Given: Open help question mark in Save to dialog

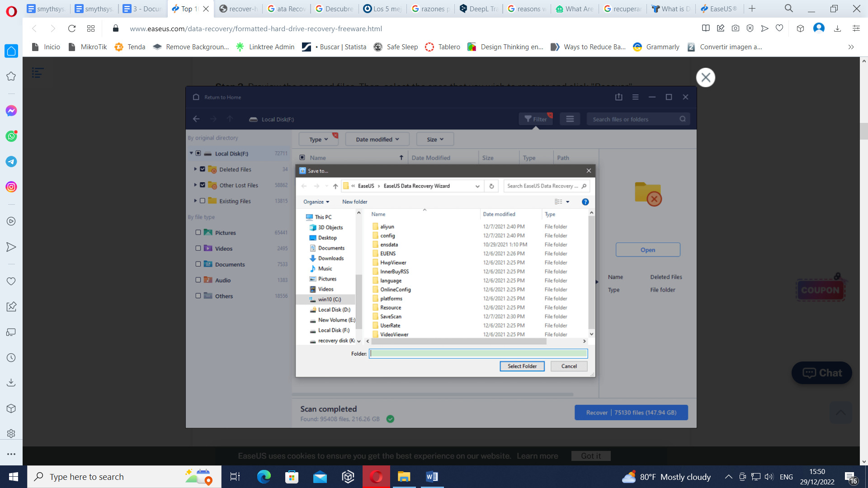Looking at the screenshot, I should click(x=585, y=202).
